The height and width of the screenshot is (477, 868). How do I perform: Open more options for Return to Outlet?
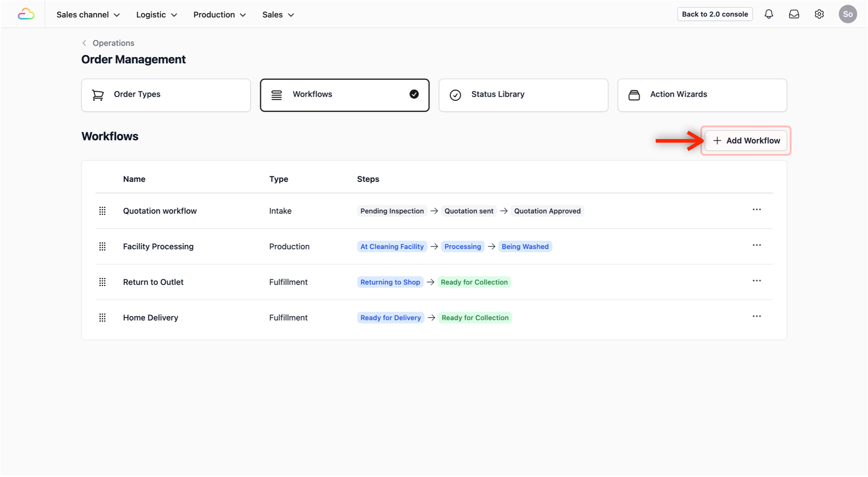click(x=757, y=281)
